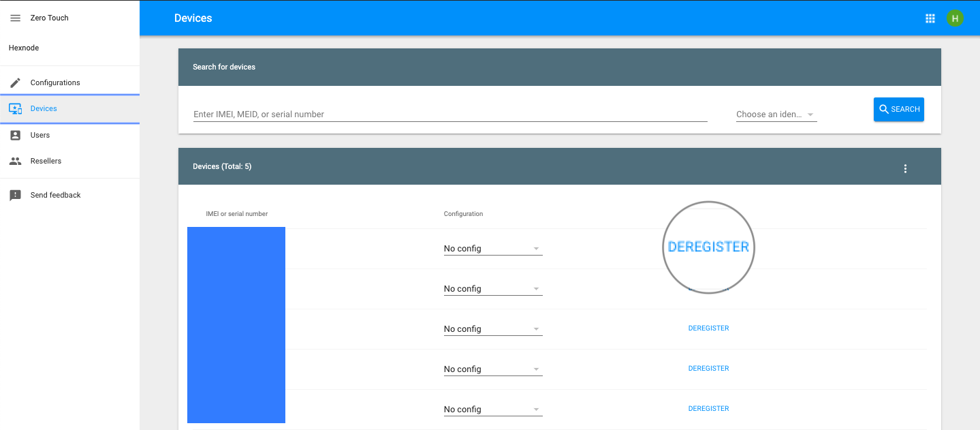This screenshot has height=430, width=980.
Task: Open the magnifier icon inside the SEARCH button
Action: 883,109
